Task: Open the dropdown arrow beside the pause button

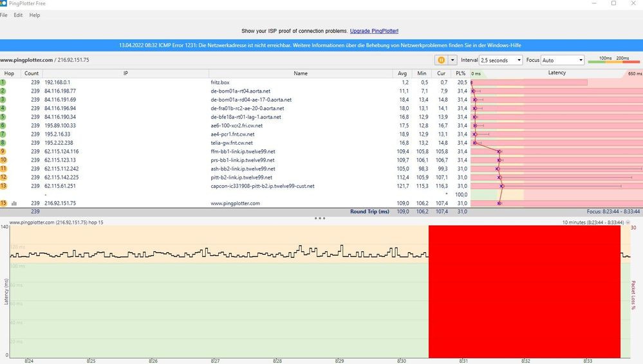Action: point(452,60)
